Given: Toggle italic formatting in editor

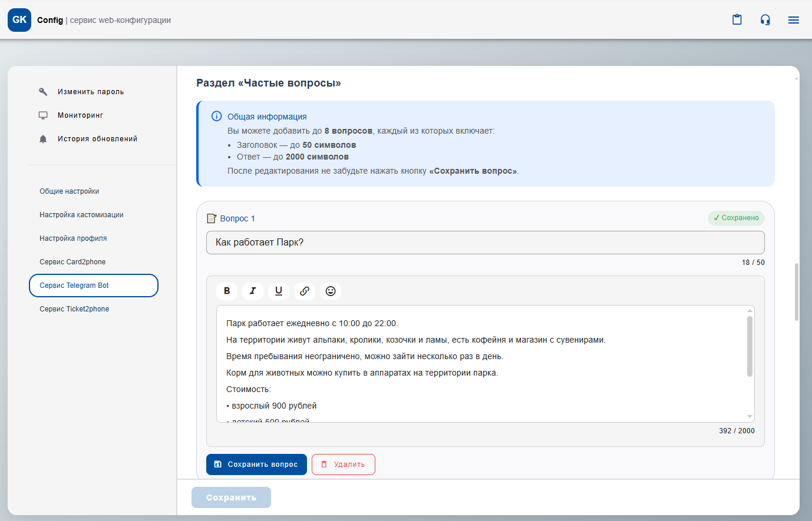Looking at the screenshot, I should click(x=253, y=291).
